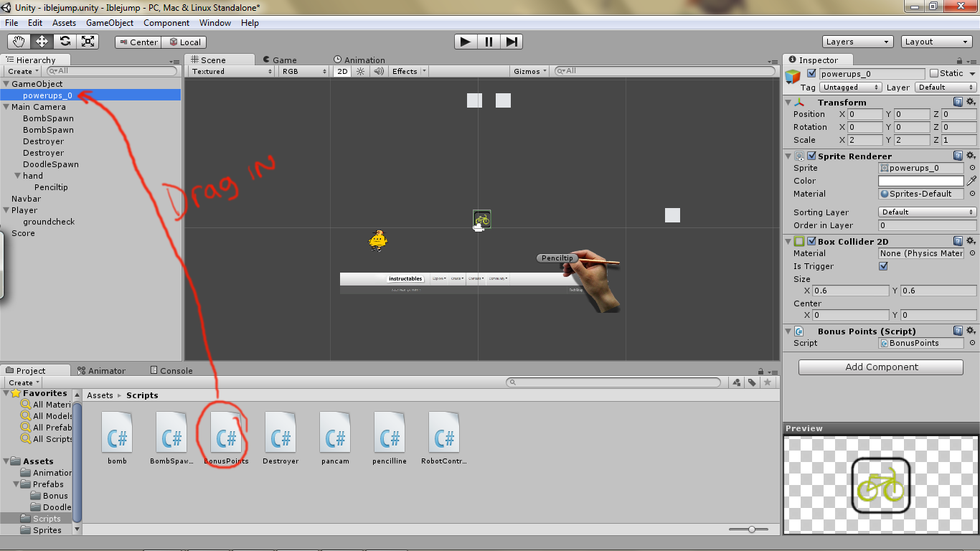Viewport: 980px width, 551px height.
Task: Open the object picker for the Sprite field
Action: 972,168
